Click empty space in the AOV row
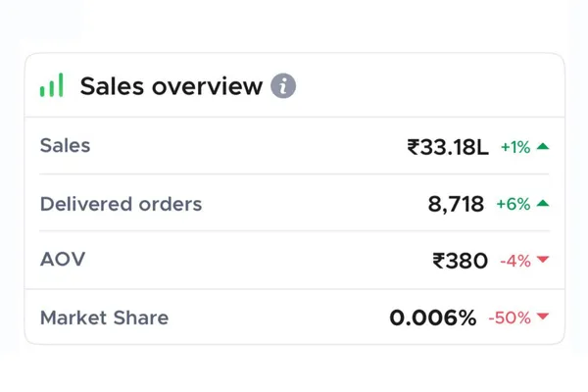 click(255, 261)
